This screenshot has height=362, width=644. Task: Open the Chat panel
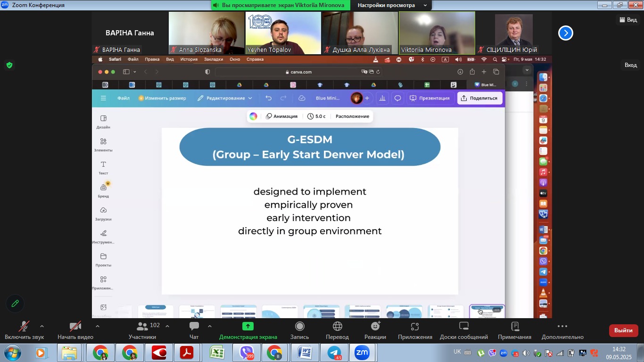[194, 330]
